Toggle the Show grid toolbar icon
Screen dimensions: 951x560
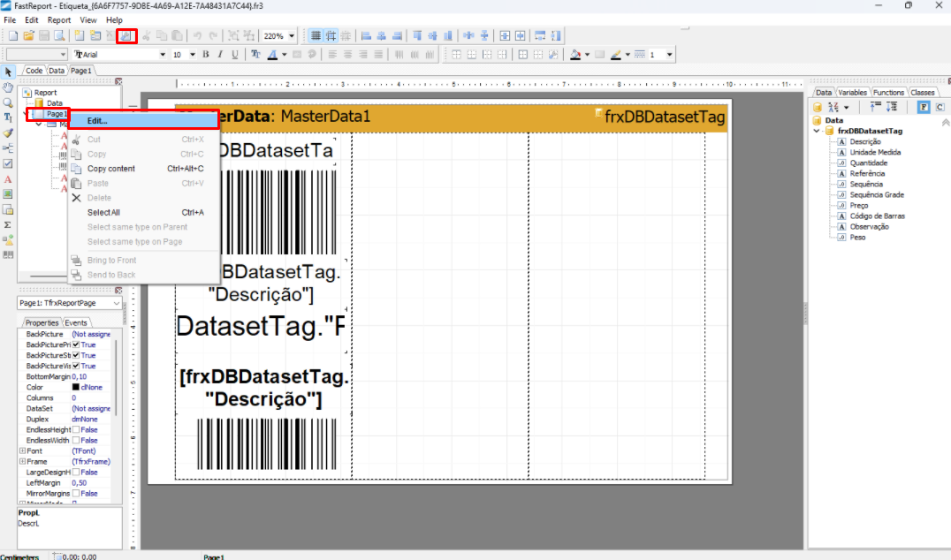(x=316, y=36)
